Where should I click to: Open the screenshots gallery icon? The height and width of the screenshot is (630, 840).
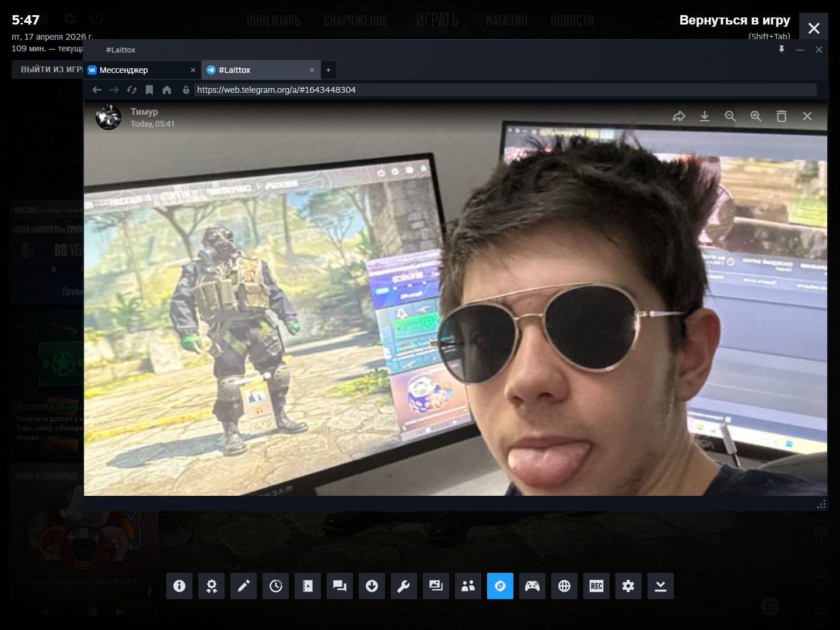point(436,586)
